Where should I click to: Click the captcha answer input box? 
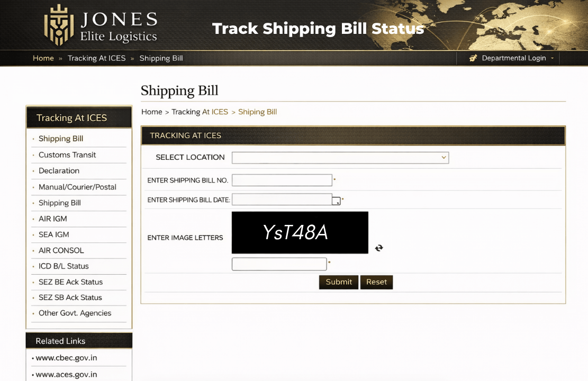(279, 264)
